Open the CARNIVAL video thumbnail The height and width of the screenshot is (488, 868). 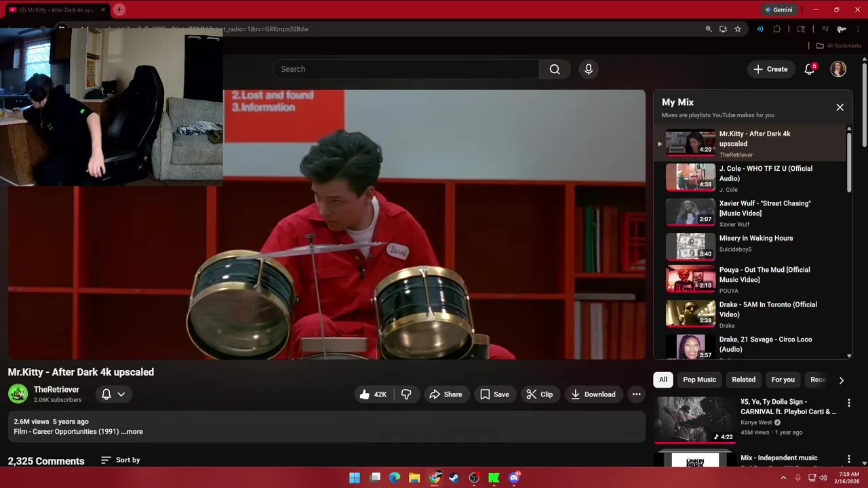(694, 420)
